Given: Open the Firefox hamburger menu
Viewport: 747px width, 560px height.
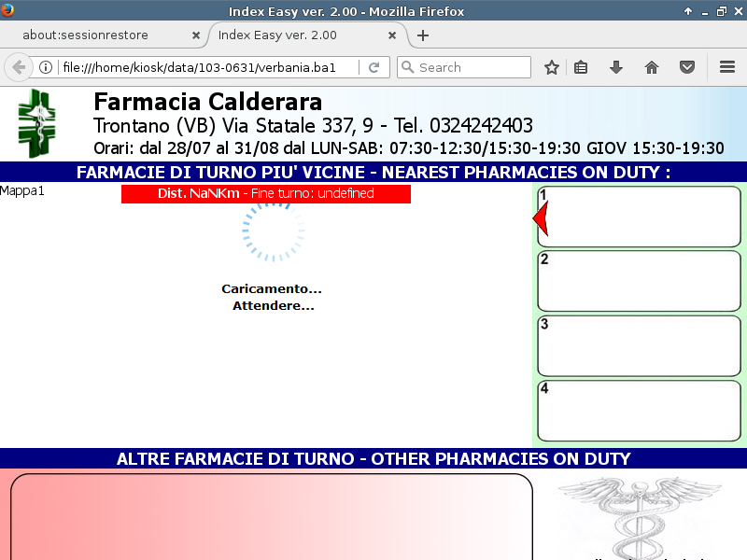Looking at the screenshot, I should point(727,67).
